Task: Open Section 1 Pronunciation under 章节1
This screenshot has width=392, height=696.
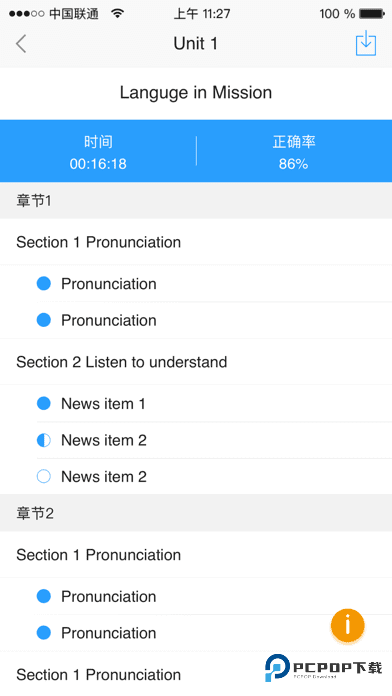Action: tap(196, 242)
